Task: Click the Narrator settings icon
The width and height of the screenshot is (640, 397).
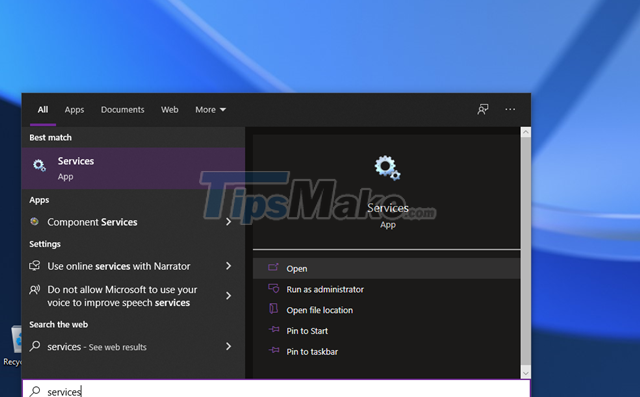Action: tap(35, 266)
